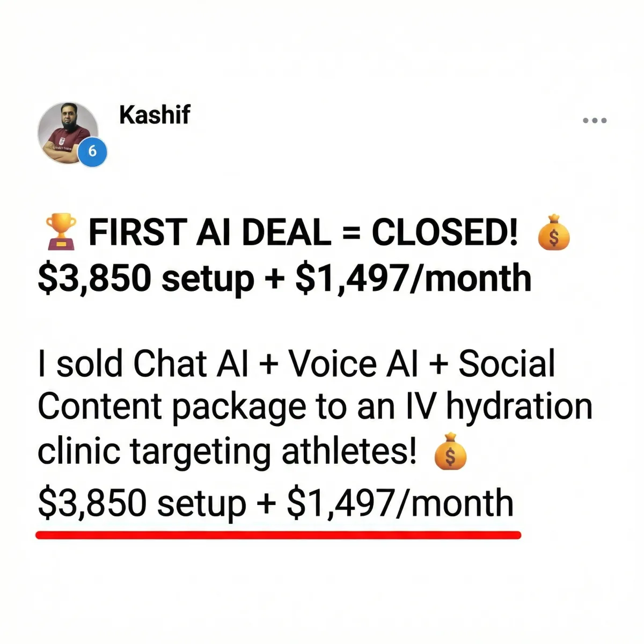Click the trophy emoji before FIRST
This screenshot has width=644, height=644.
click(61, 232)
